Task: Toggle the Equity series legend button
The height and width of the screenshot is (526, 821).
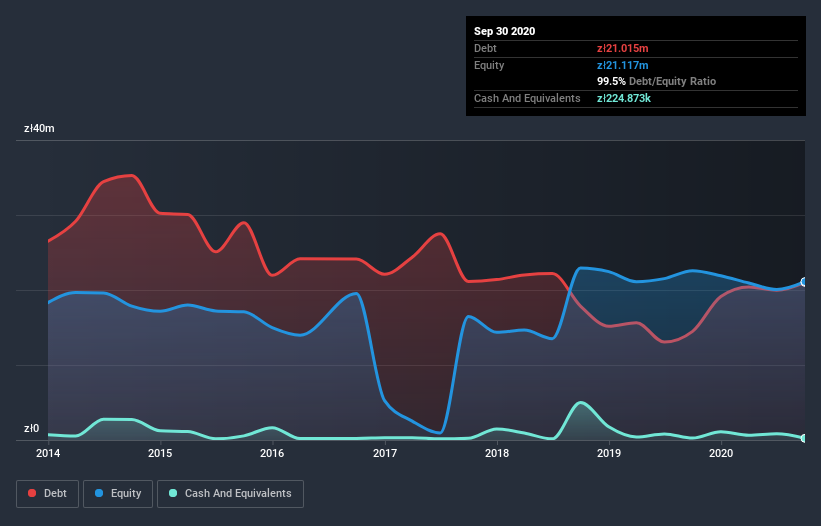Action: point(118,494)
